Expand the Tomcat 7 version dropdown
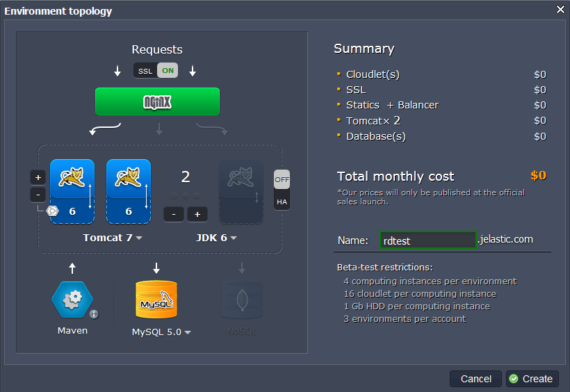Viewport: 570px width, 392px height. click(x=113, y=238)
